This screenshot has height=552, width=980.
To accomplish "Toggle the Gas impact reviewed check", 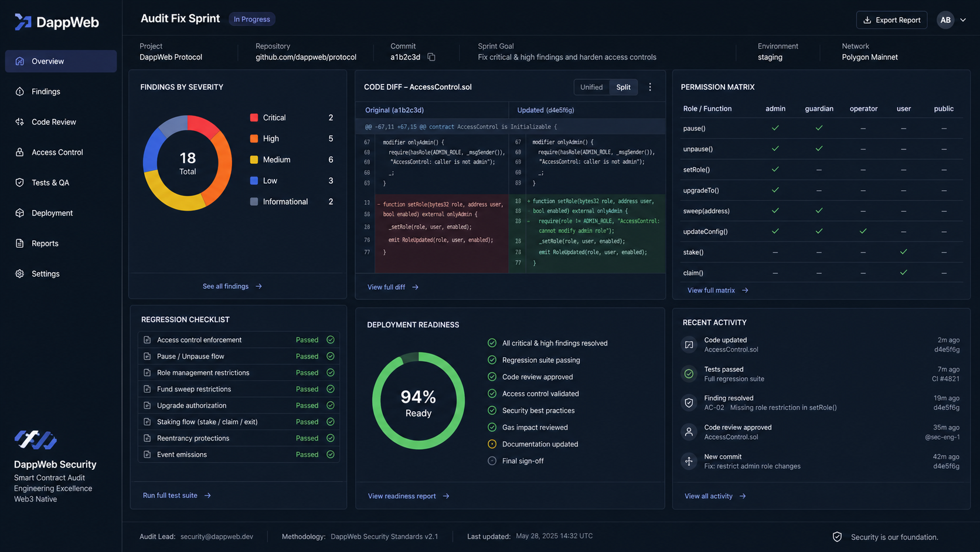I will click(492, 428).
